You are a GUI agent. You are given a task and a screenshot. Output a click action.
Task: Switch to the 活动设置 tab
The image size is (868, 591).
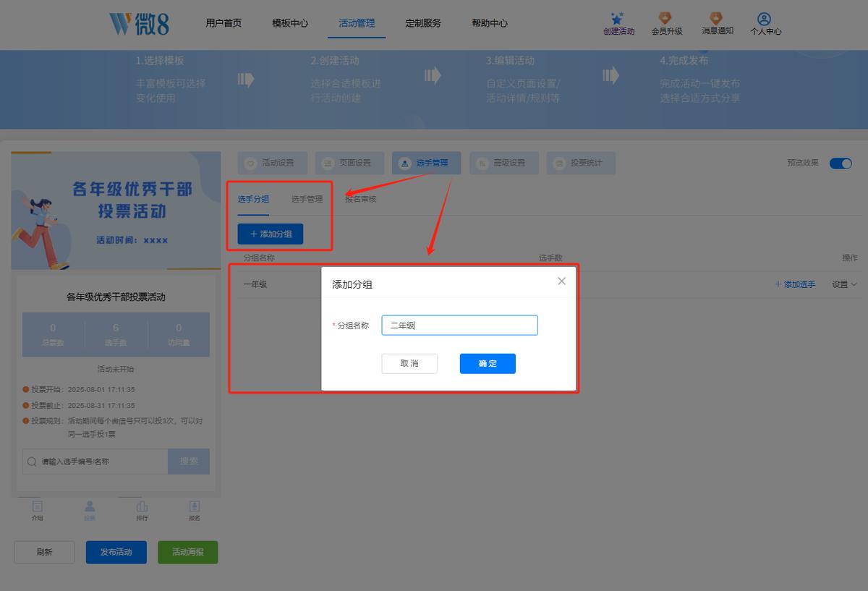[x=272, y=163]
